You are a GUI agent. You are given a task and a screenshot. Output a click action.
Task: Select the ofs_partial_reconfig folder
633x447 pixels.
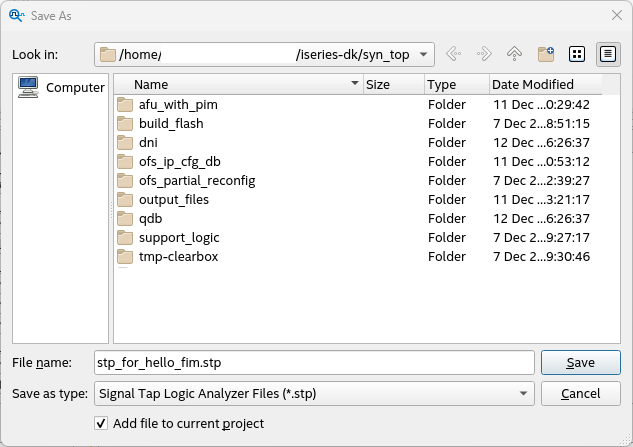(197, 180)
